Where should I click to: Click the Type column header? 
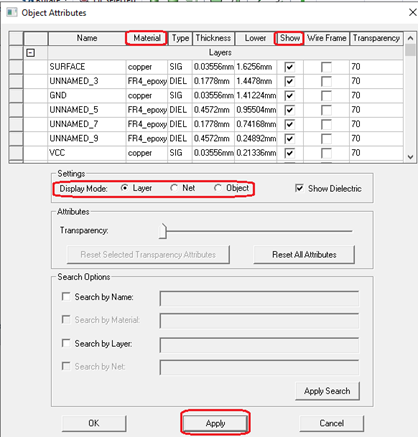pos(180,38)
